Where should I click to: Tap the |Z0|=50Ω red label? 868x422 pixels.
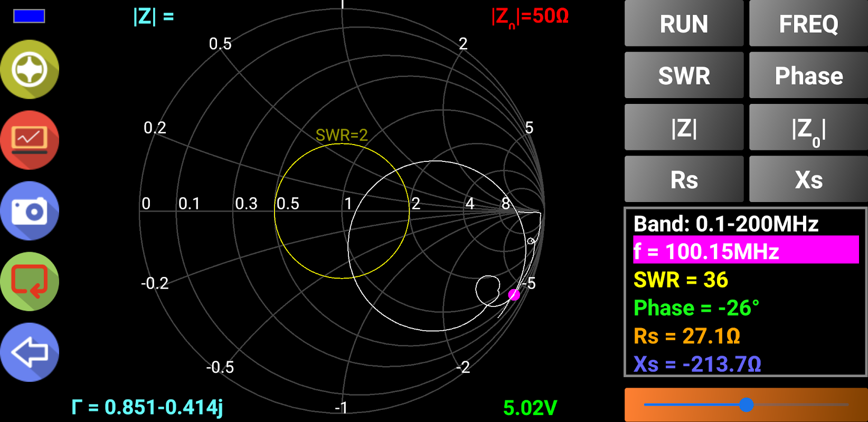click(530, 17)
